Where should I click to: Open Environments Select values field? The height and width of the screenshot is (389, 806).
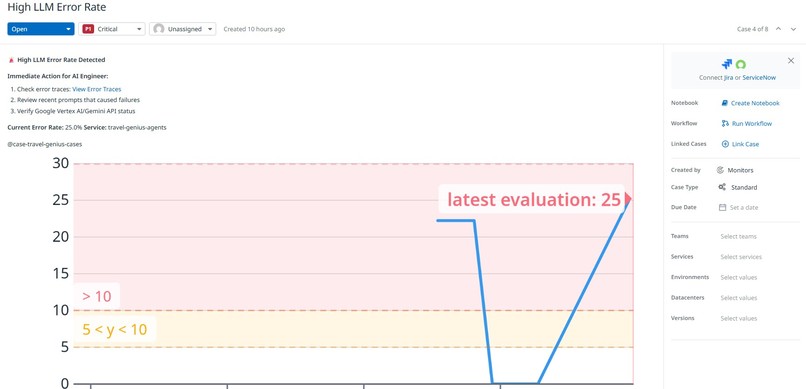click(x=739, y=277)
